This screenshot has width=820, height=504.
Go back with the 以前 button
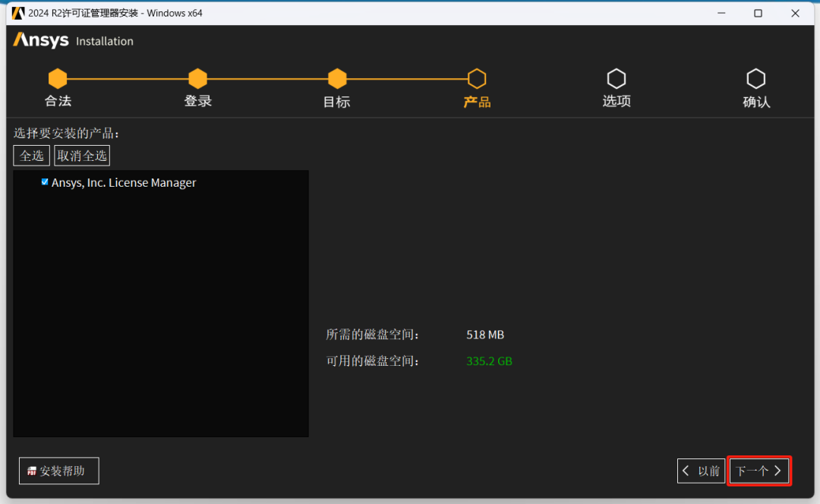tap(701, 471)
